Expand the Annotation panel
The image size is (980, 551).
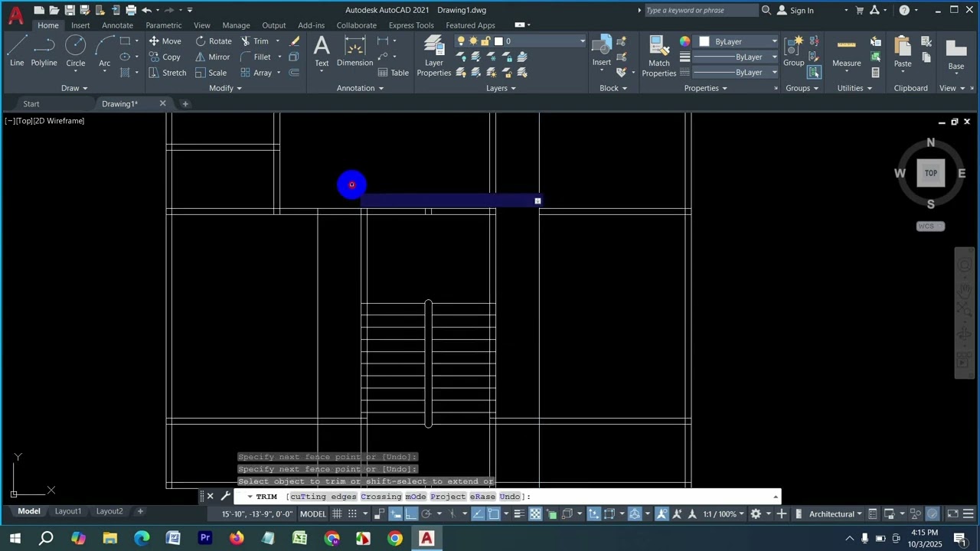point(360,88)
